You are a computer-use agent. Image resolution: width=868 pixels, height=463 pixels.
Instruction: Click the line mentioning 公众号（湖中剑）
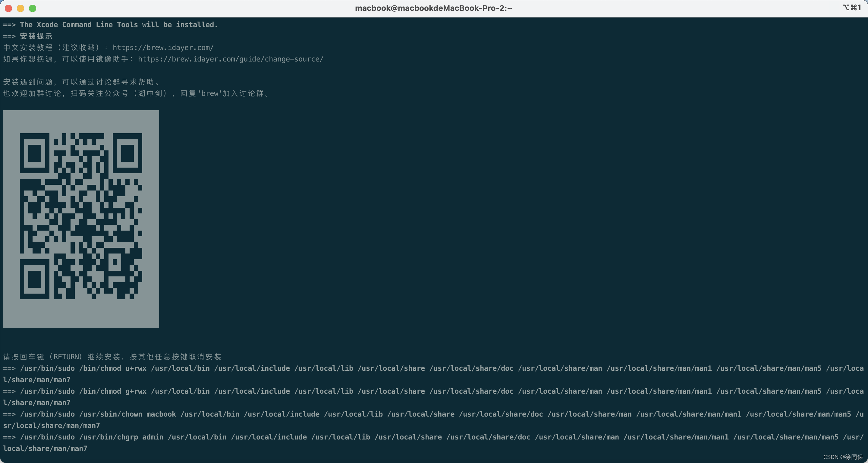[136, 93]
